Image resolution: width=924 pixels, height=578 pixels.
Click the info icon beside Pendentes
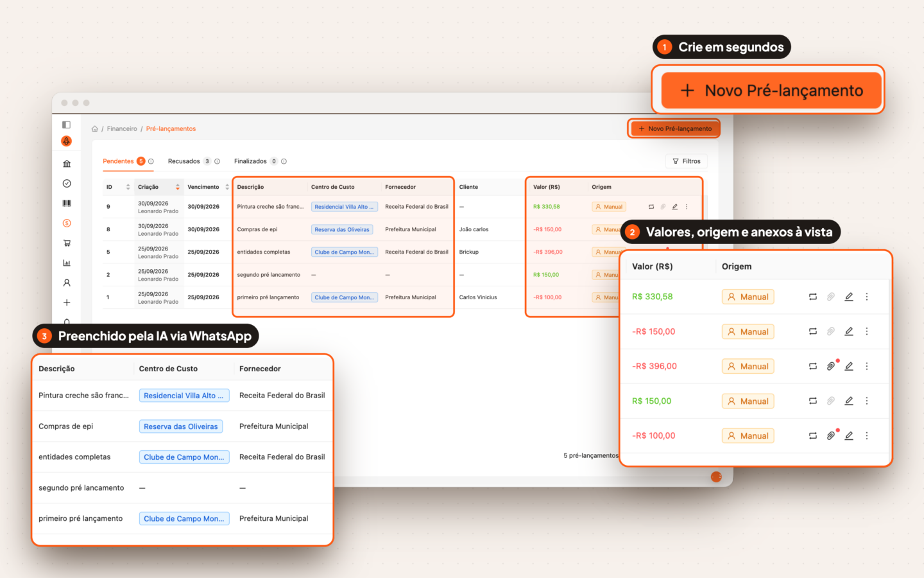click(x=151, y=161)
